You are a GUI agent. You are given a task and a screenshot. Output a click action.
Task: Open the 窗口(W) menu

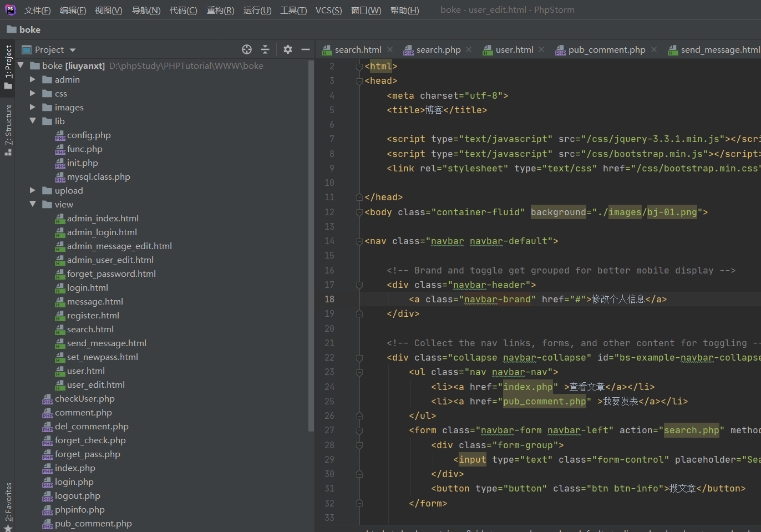[366, 11]
